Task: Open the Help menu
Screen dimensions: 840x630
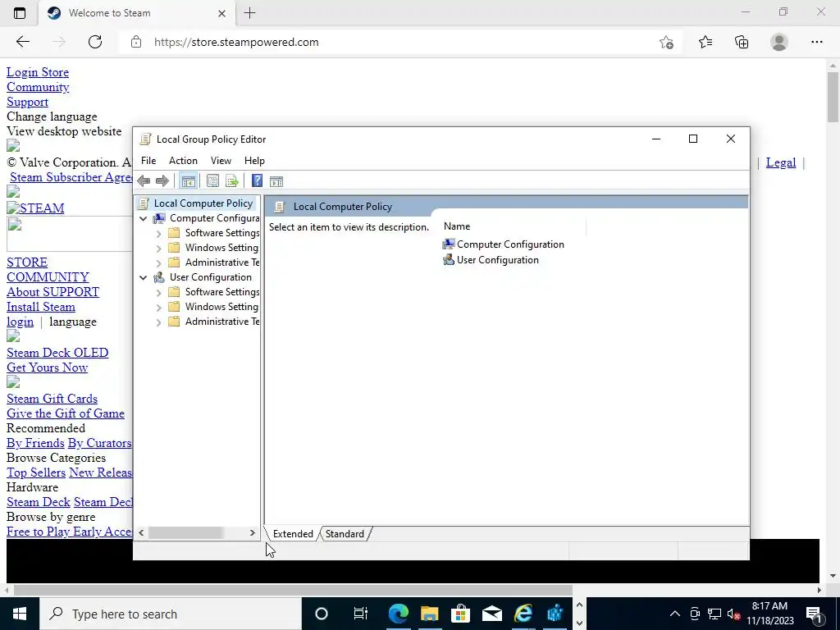Action: point(254,161)
